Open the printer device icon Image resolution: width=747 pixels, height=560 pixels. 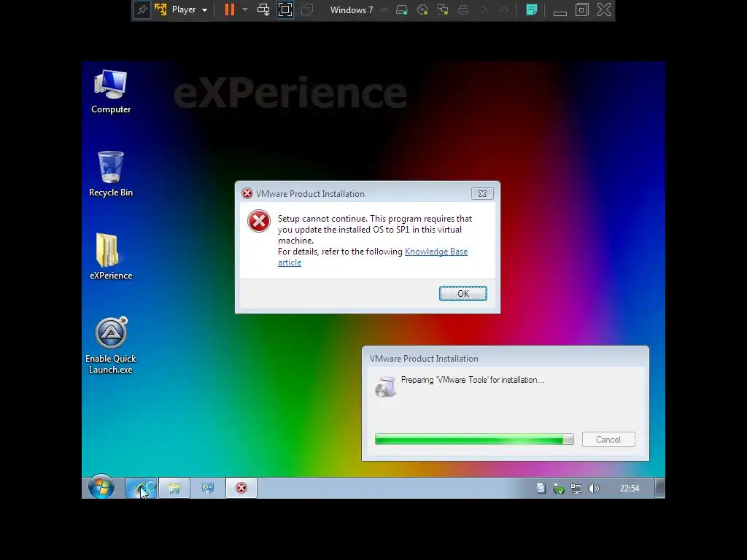[x=463, y=10]
